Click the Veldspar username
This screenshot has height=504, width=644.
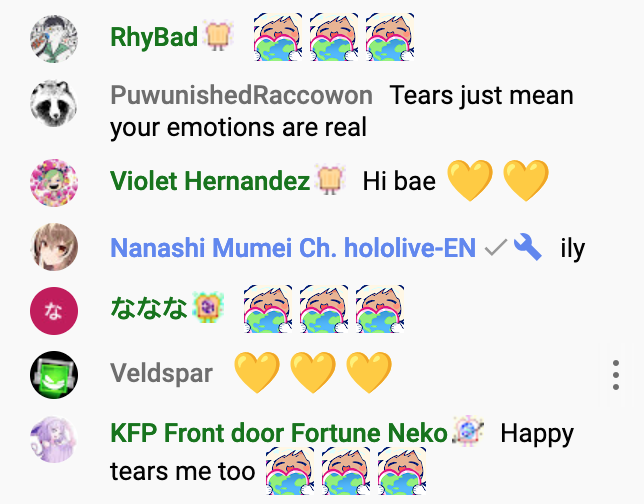161,373
